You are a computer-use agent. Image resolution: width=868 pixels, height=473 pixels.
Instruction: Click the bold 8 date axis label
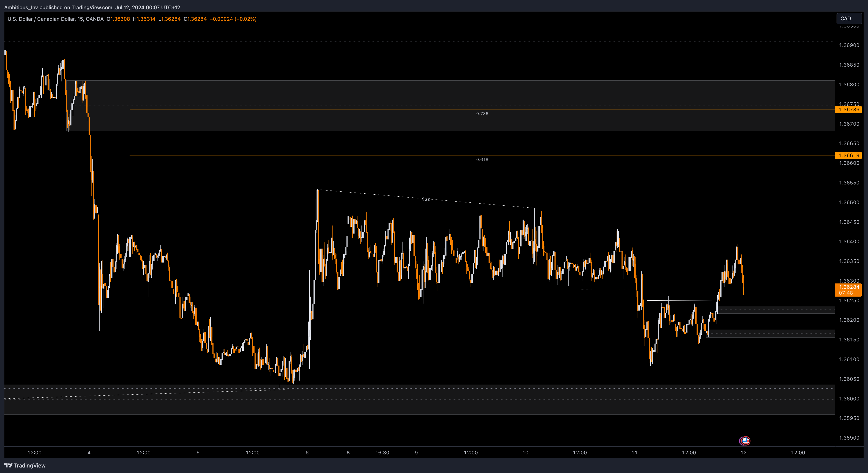click(x=348, y=452)
